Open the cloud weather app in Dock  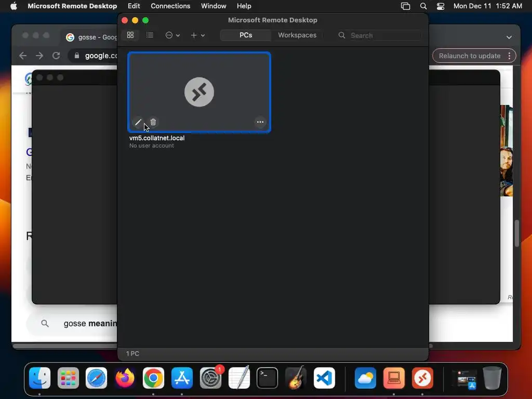coord(365,378)
